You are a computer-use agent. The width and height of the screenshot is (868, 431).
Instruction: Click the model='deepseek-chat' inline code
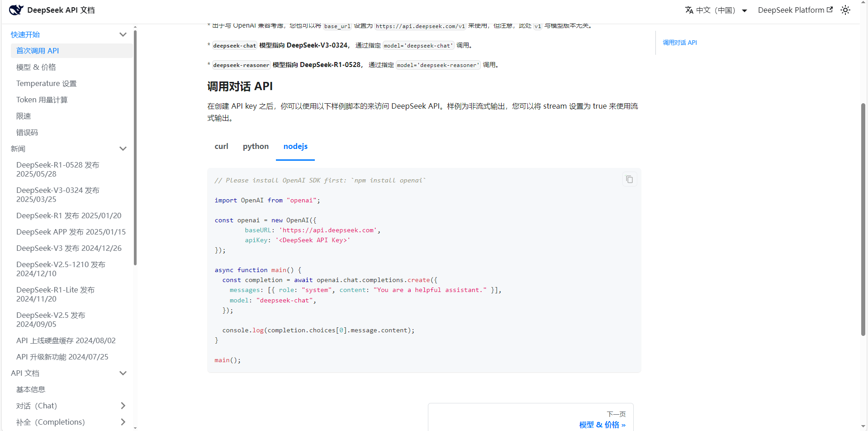(x=418, y=46)
